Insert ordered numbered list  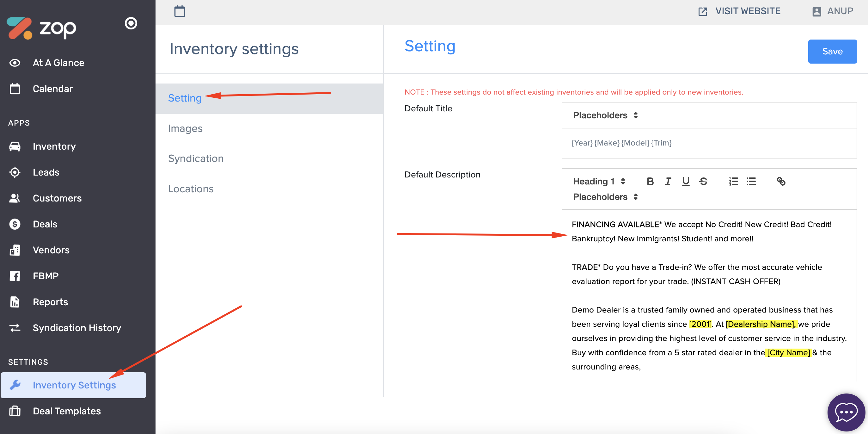coord(733,182)
